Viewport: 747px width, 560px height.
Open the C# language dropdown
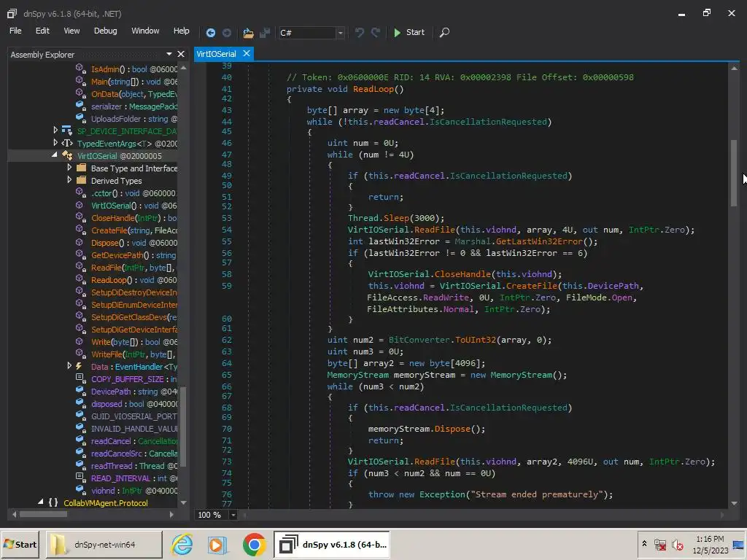click(340, 33)
